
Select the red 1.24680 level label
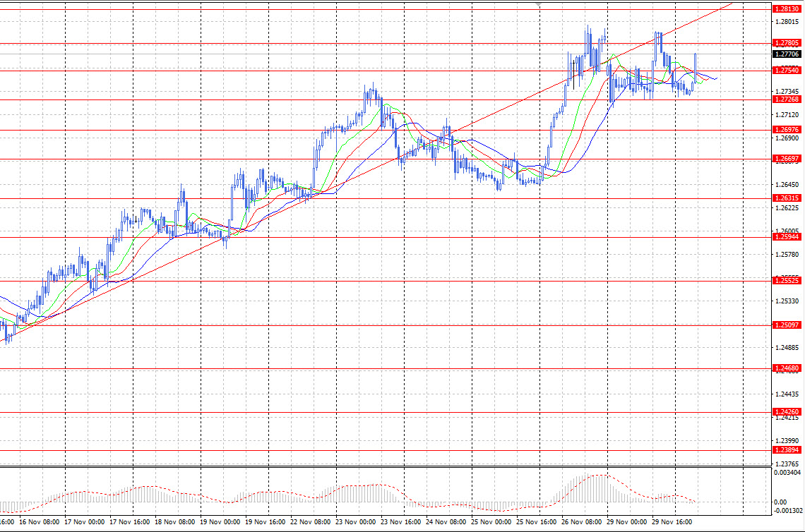click(x=787, y=368)
